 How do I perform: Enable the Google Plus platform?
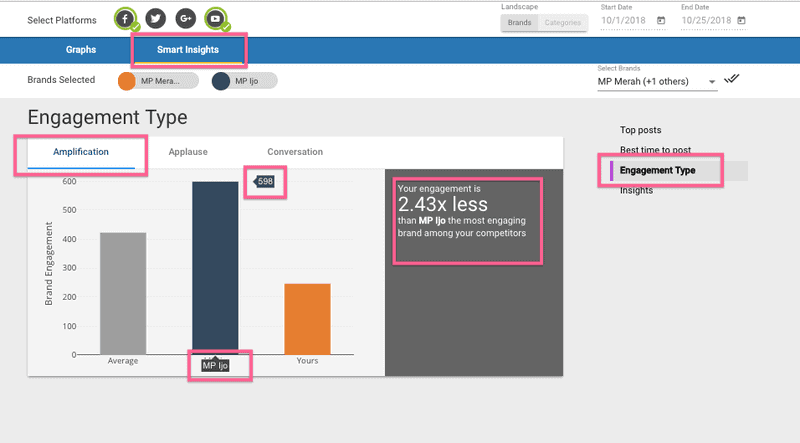point(185,18)
